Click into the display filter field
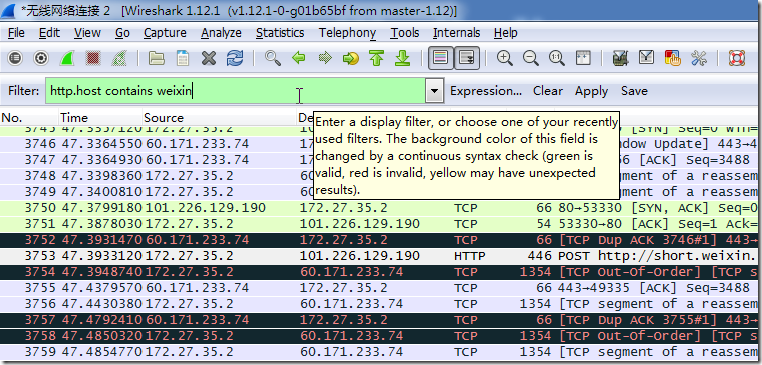This screenshot has width=762, height=365. tap(236, 91)
